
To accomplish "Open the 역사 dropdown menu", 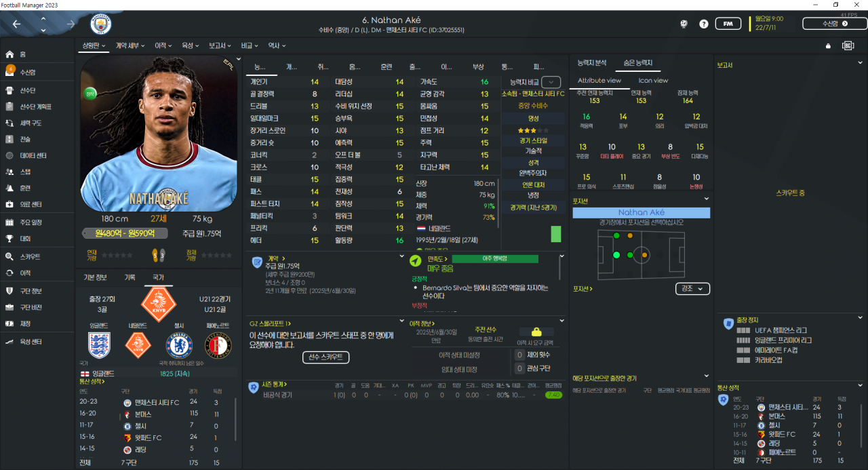I will [x=276, y=45].
